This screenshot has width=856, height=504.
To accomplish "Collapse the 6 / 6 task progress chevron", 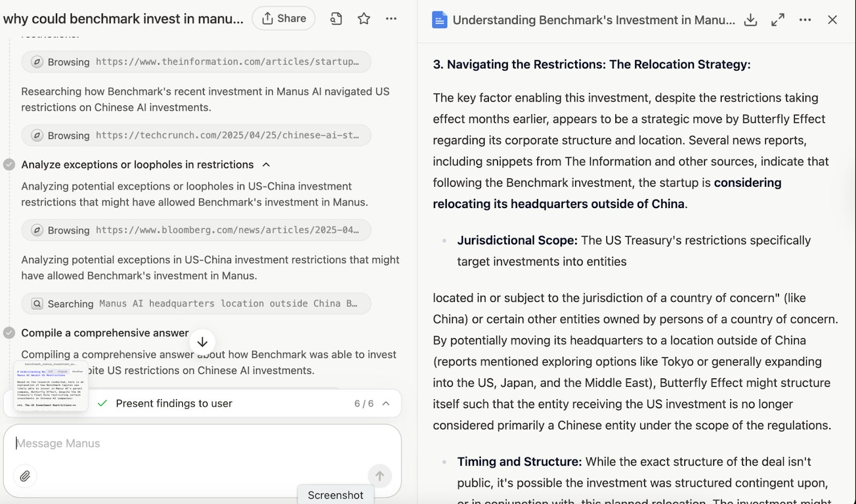I will (x=386, y=403).
